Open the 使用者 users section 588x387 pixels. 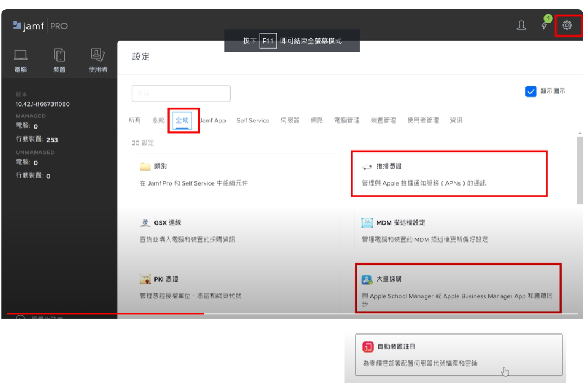pos(98,60)
